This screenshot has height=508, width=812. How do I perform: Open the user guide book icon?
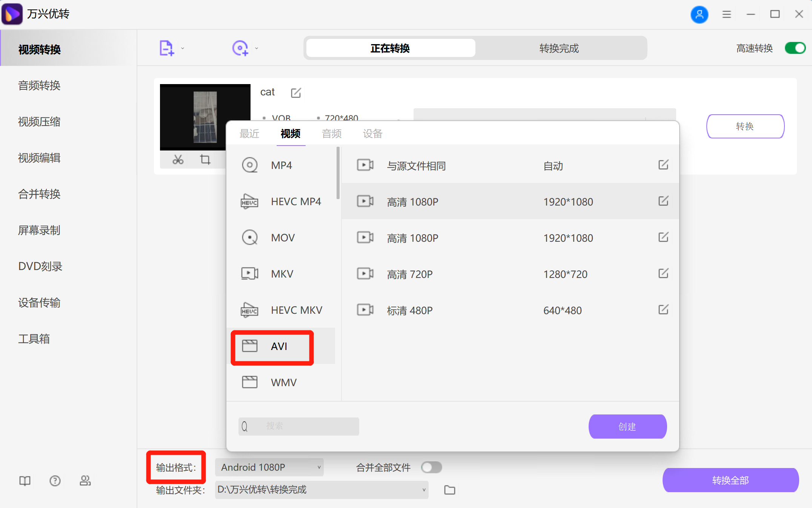point(24,480)
